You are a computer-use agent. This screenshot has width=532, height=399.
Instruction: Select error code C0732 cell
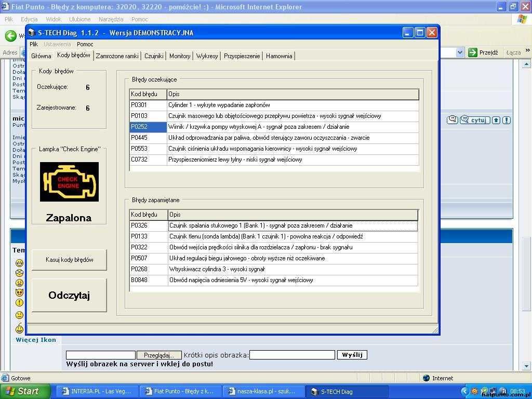148,159
